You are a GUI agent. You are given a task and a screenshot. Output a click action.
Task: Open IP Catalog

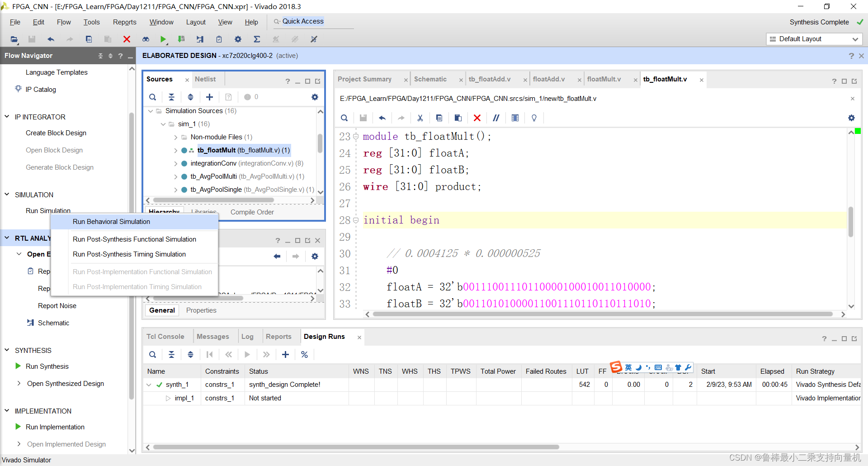point(41,90)
